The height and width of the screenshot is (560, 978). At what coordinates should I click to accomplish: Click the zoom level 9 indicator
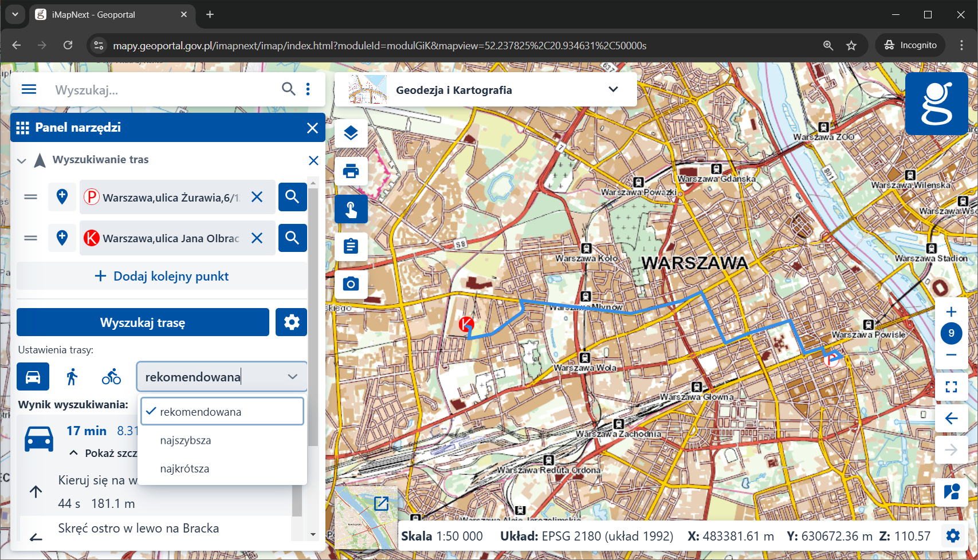coord(951,333)
